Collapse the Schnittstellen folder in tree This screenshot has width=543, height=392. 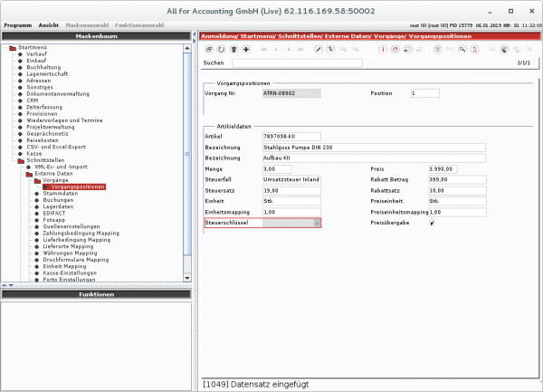22,160
